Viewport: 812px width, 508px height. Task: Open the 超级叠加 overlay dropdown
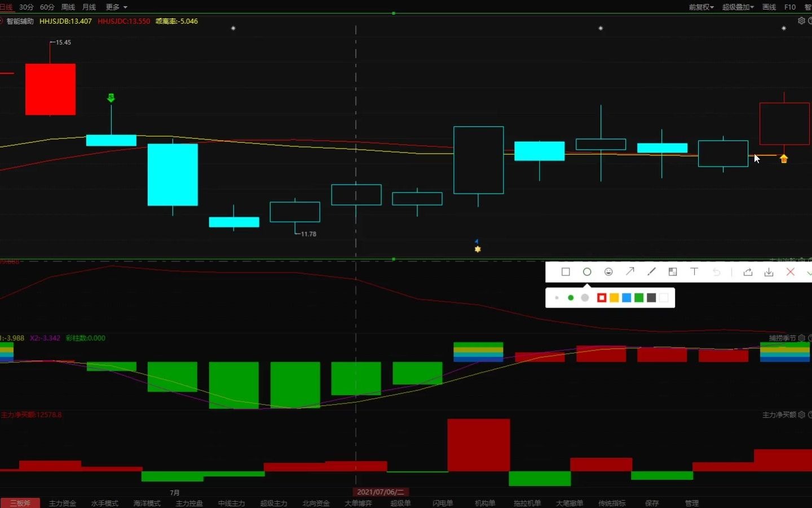click(x=738, y=7)
